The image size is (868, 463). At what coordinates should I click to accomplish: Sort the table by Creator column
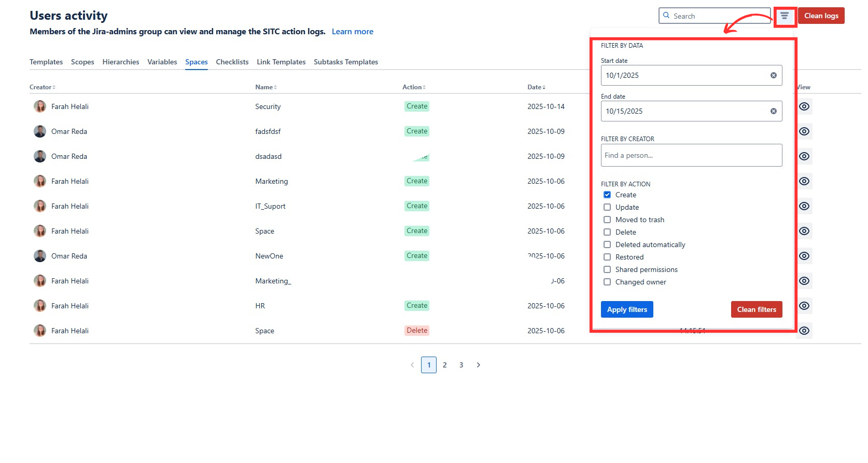[43, 87]
